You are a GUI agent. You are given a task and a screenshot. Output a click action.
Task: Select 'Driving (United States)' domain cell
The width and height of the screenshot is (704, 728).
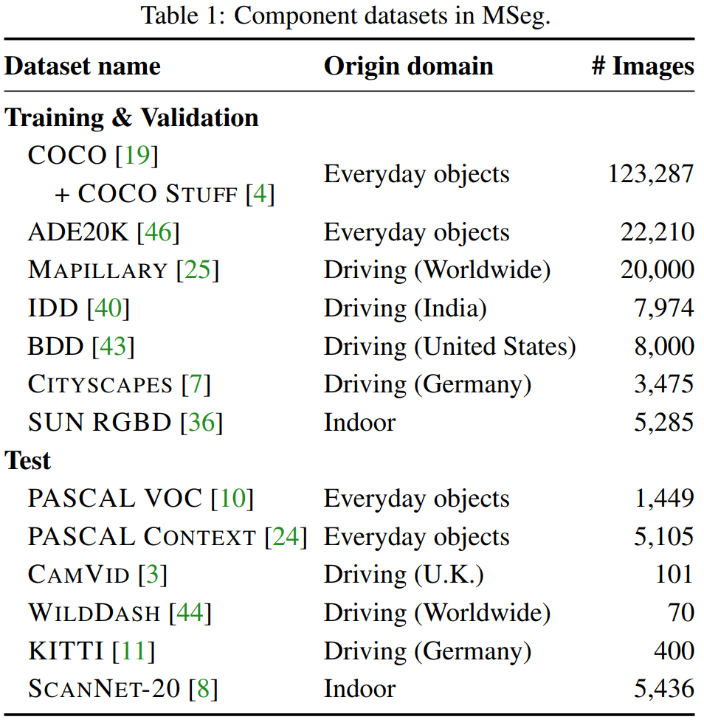pos(450,347)
